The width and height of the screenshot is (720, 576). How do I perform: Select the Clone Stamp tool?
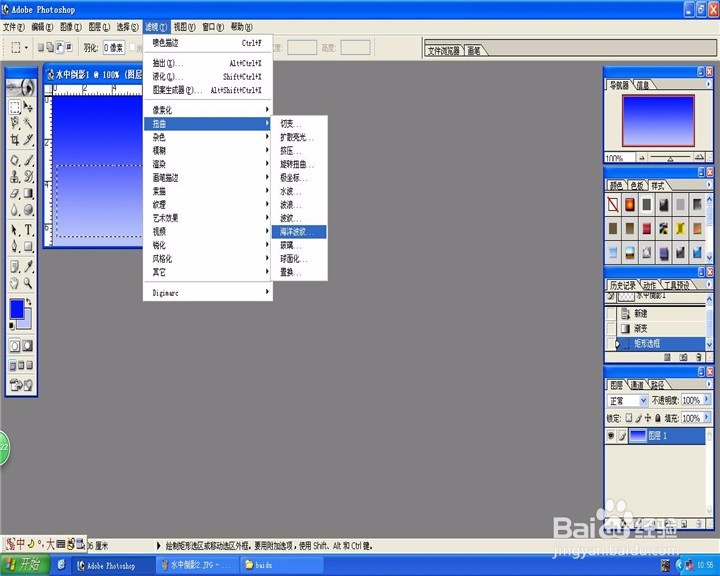(x=15, y=176)
